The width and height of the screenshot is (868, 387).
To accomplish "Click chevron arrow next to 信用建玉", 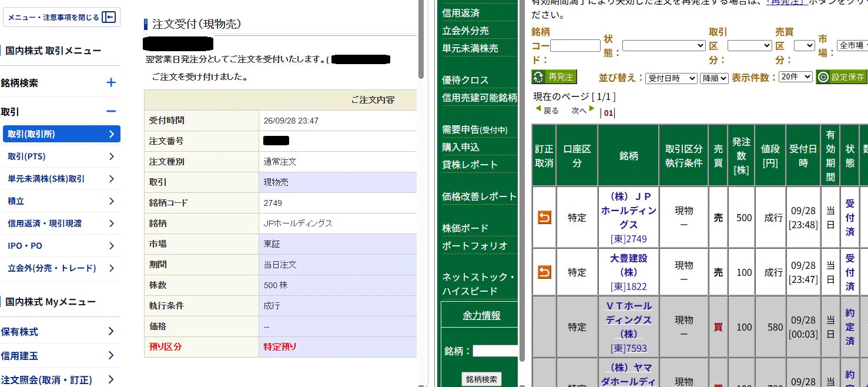I will [111, 356].
